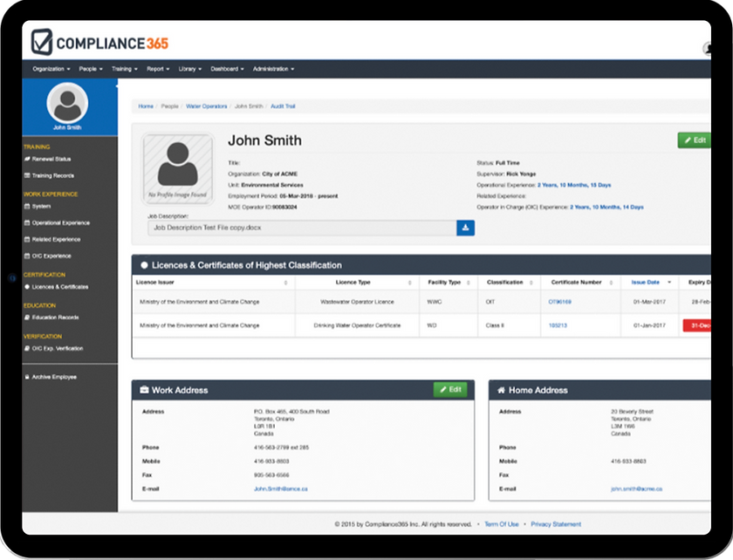Open certificate number 105213
Screen dimensions: 733x560
(x=558, y=325)
